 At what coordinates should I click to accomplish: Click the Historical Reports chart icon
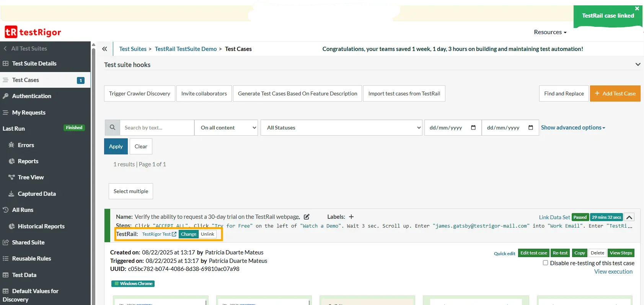11,226
